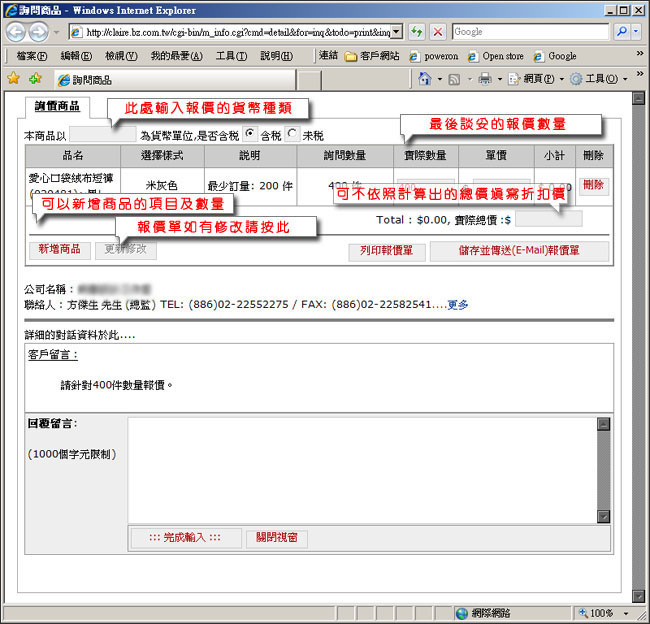Select the 含稅 radio button
The width and height of the screenshot is (650, 624).
tap(250, 134)
